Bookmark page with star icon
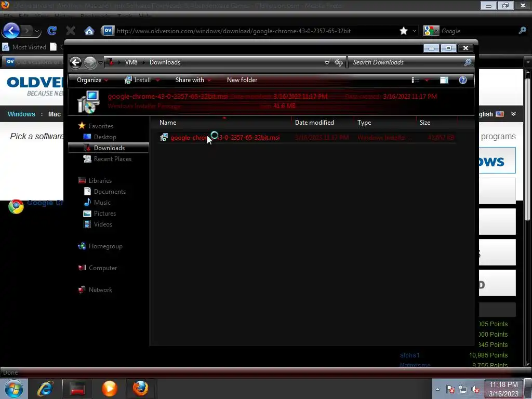 click(403, 31)
